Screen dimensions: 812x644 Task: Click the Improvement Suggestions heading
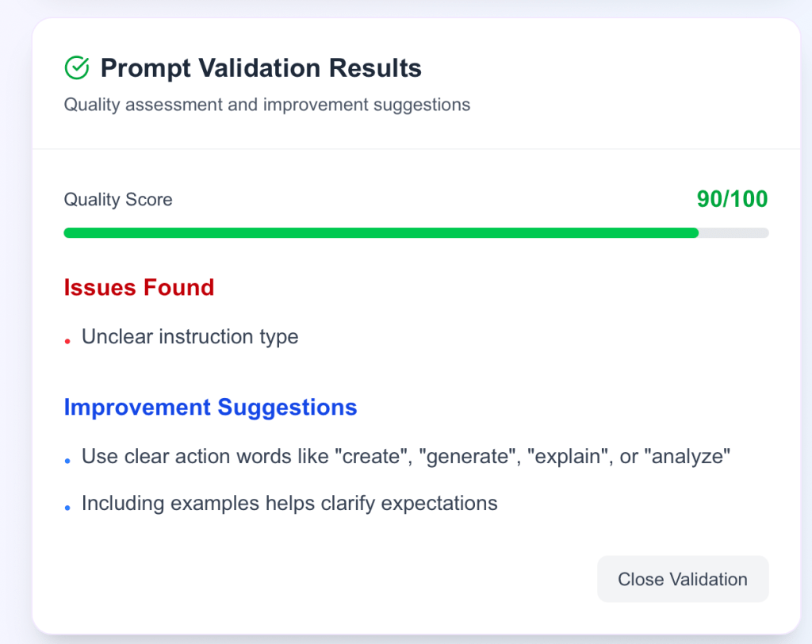click(x=210, y=408)
